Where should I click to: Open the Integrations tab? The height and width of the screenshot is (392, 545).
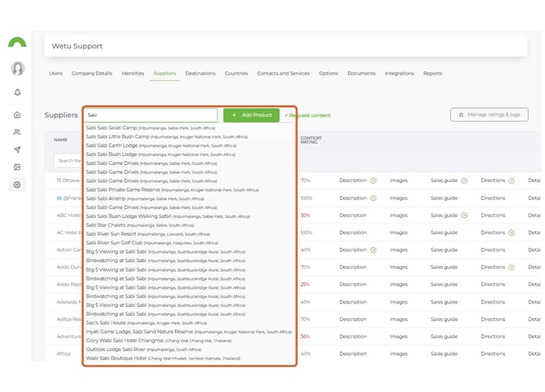point(399,73)
